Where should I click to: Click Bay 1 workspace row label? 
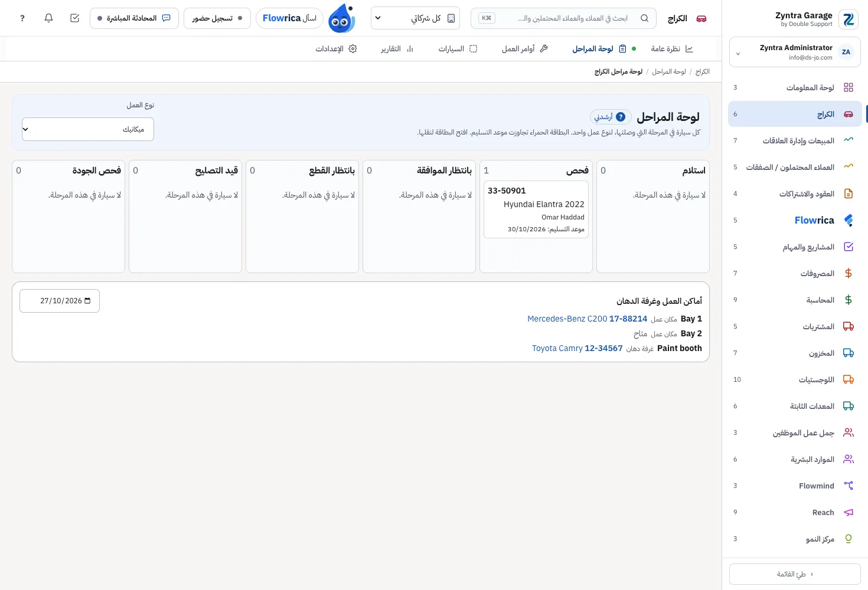(691, 319)
